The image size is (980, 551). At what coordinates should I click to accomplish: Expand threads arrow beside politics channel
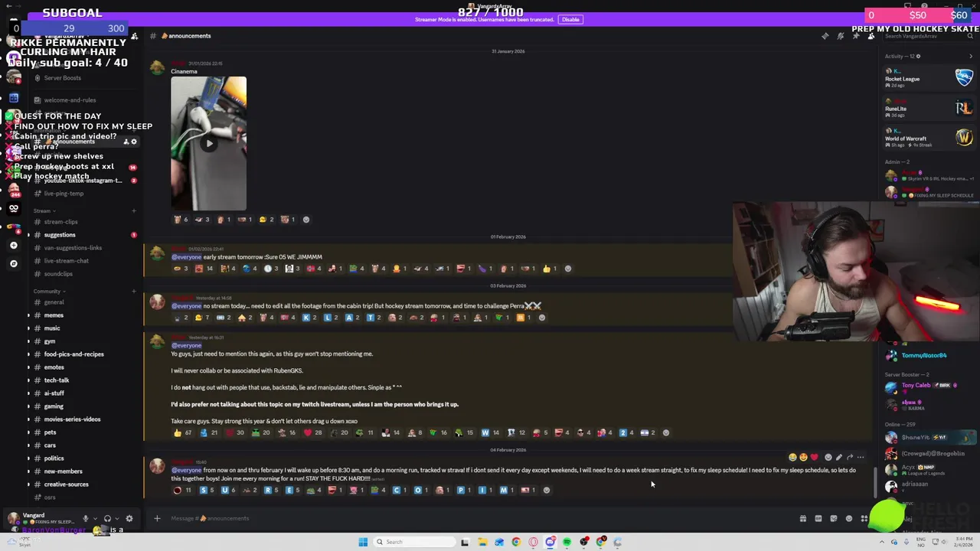28,458
